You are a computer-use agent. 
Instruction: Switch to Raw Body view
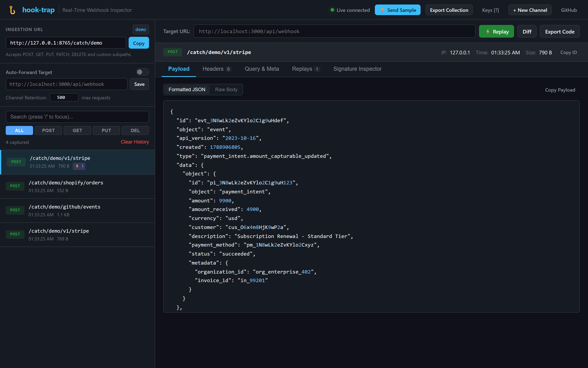pos(226,90)
